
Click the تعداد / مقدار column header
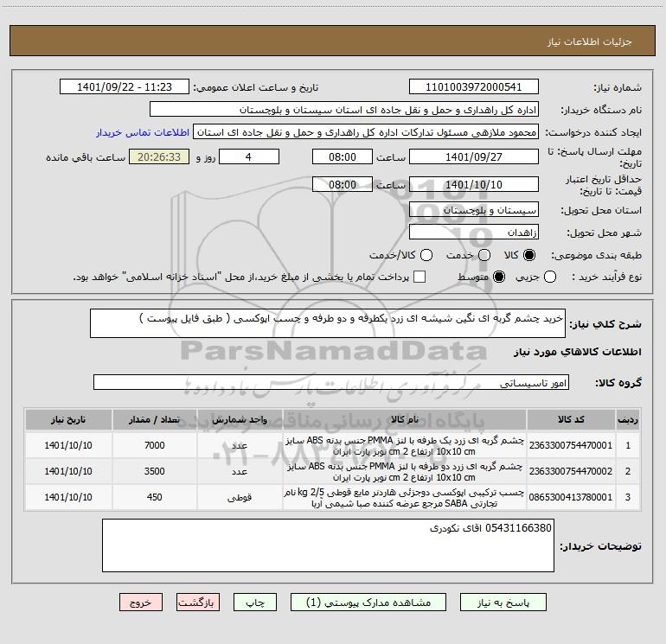tap(155, 419)
